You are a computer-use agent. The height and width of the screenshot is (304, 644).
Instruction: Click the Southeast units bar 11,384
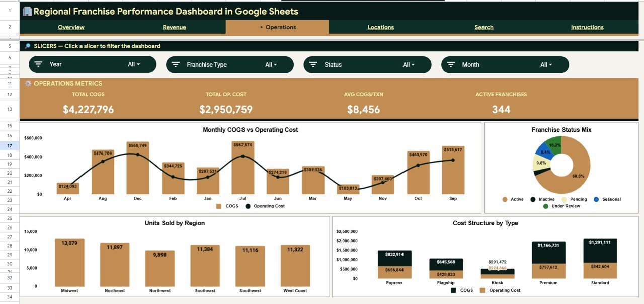coord(205,266)
